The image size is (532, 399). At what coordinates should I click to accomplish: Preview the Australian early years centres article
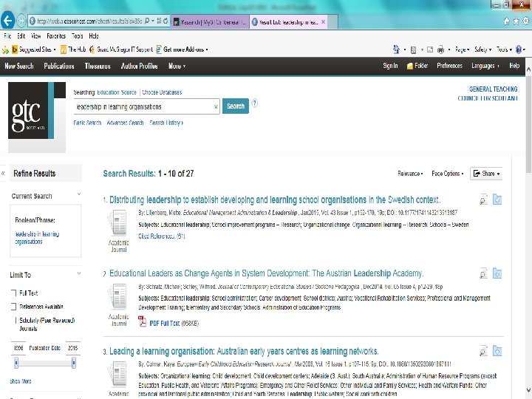[x=483, y=351]
